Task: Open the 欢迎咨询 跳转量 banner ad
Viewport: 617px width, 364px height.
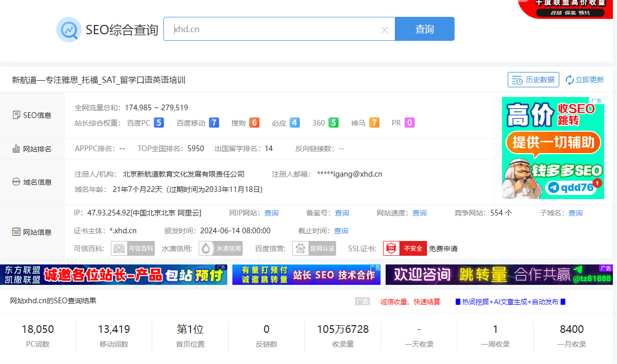Action: click(x=499, y=275)
